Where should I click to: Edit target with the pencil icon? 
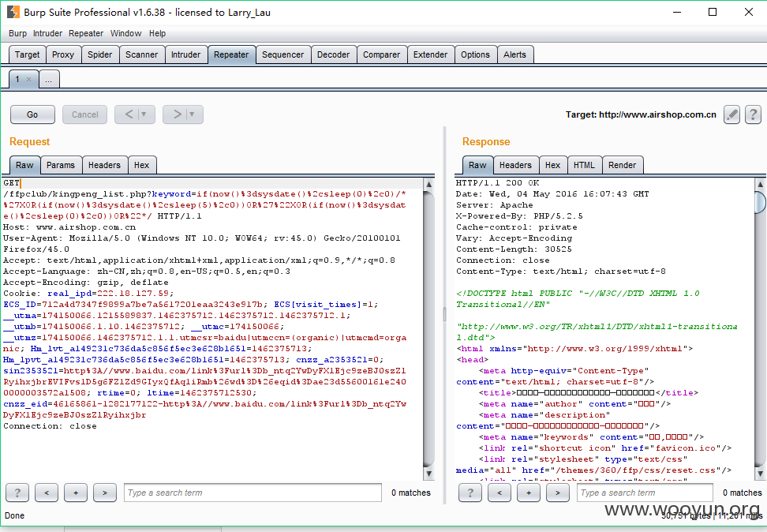[731, 114]
